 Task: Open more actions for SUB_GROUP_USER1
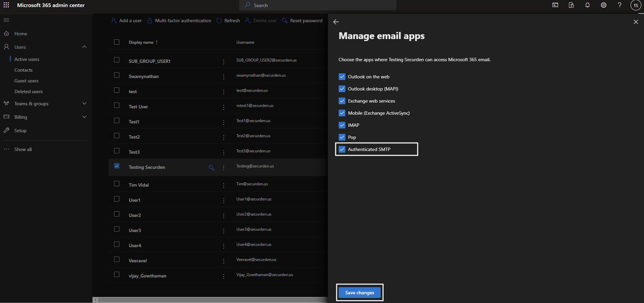224,62
